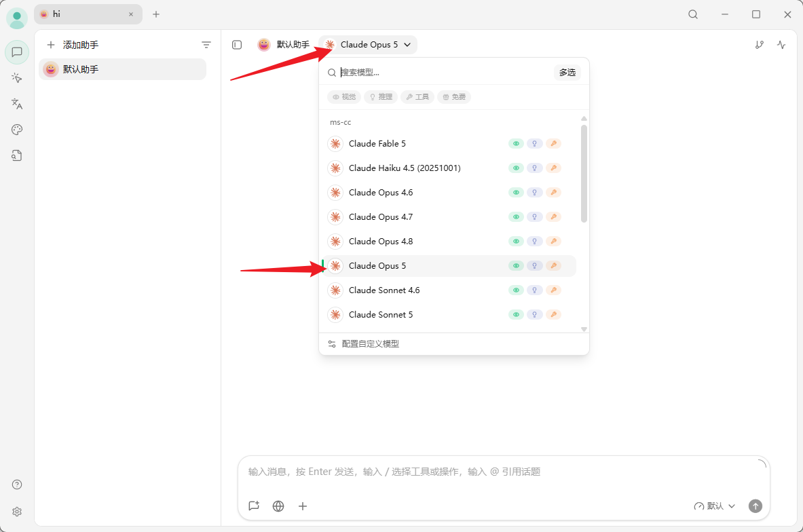Screen dimensions: 803x532
Task: Click the search icon in title bar
Action: pos(693,14)
